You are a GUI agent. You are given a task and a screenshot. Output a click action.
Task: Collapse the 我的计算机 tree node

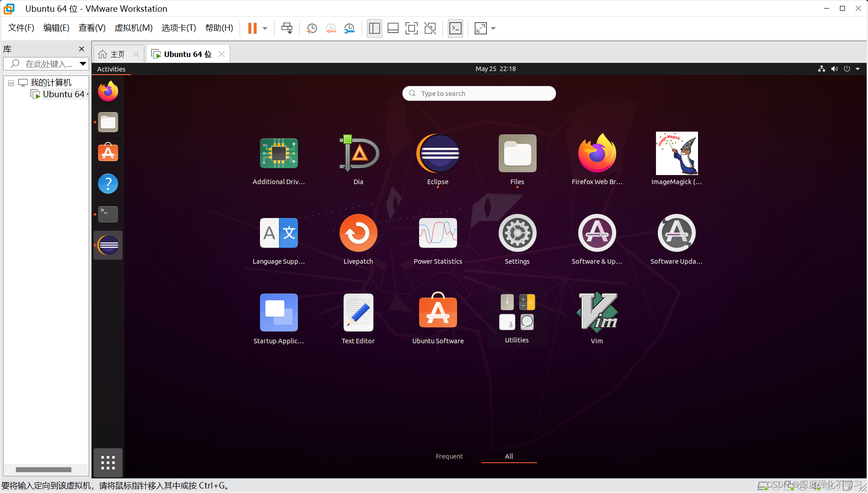[x=11, y=83]
